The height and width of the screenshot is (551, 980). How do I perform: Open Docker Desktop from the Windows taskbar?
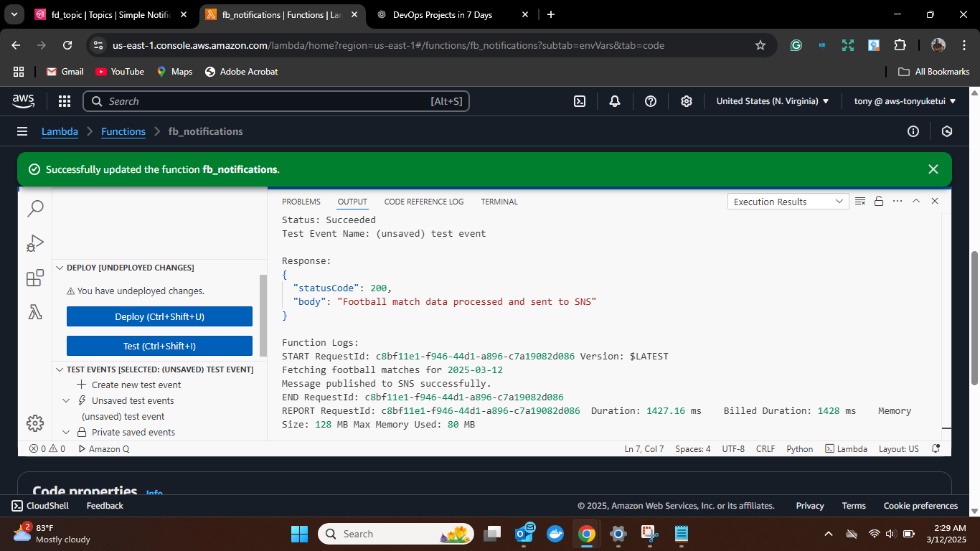[555, 534]
